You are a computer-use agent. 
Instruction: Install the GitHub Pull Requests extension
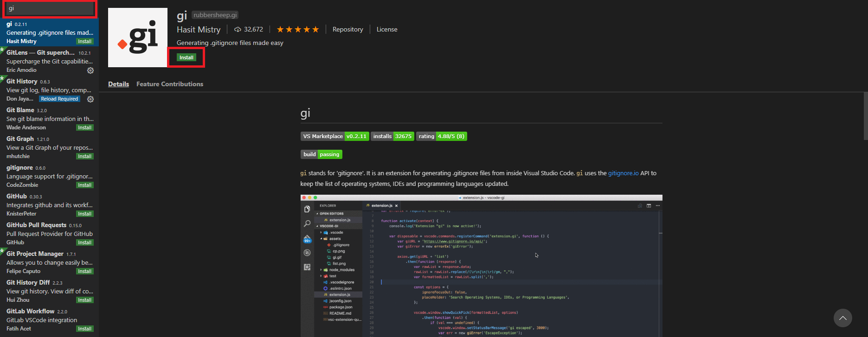(x=85, y=242)
